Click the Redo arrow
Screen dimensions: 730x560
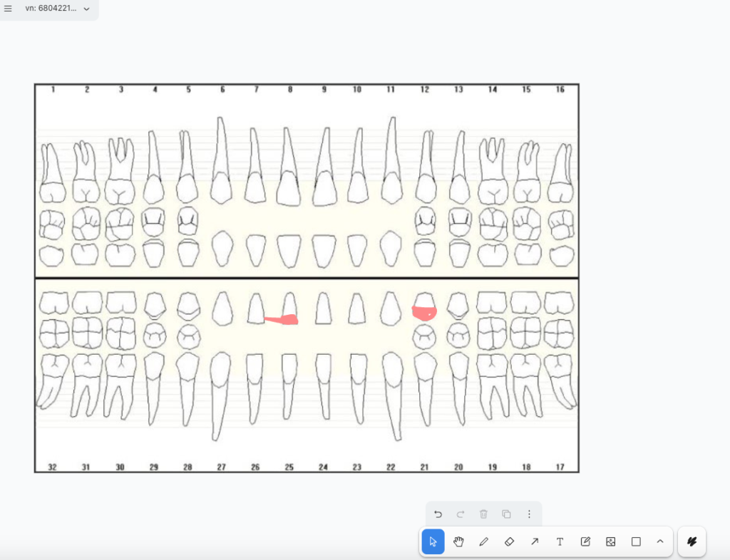coord(461,514)
